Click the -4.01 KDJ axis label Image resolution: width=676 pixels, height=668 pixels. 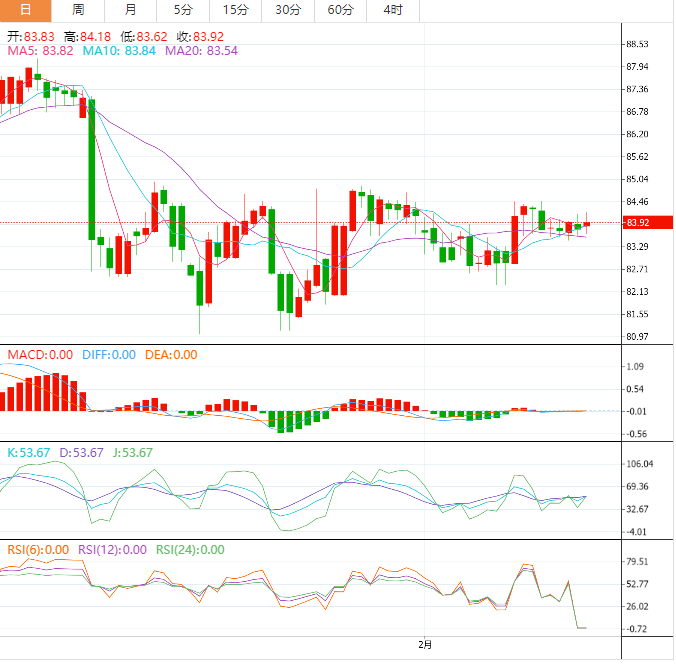(x=636, y=532)
